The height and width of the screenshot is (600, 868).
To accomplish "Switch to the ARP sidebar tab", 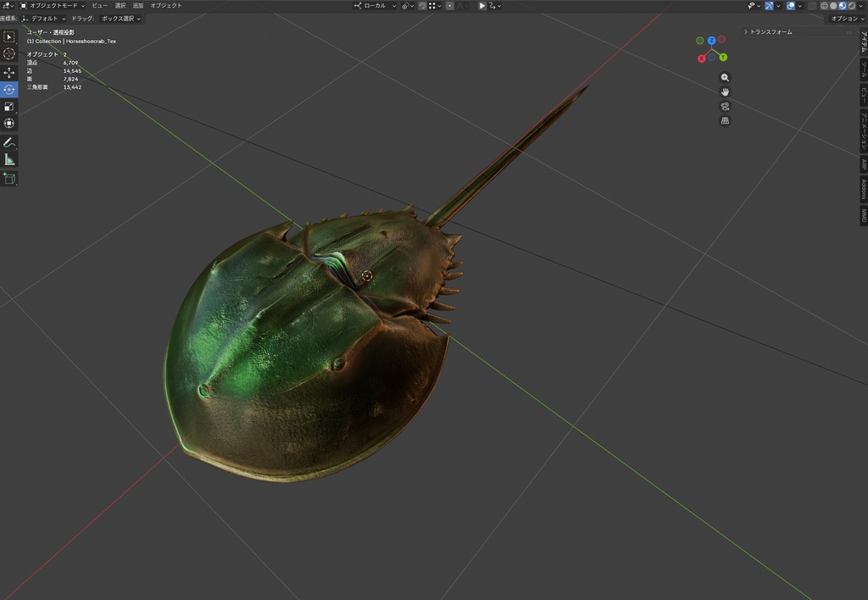I will tap(863, 165).
